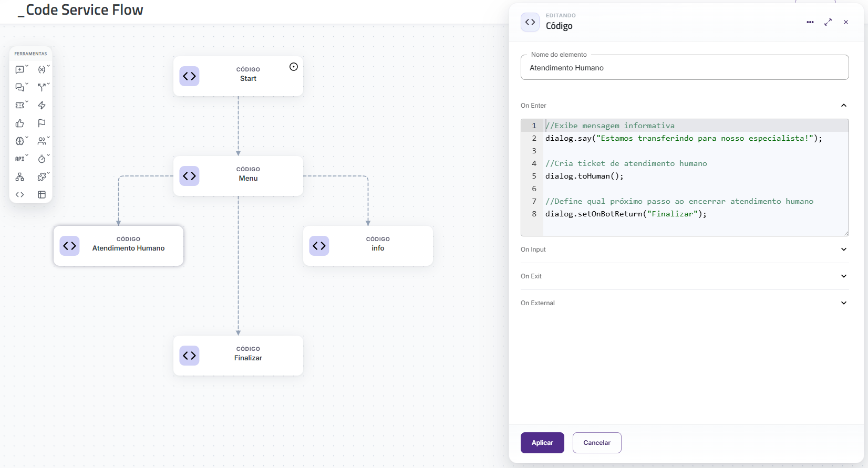
Task: Select the ticket tool
Action: coord(20,105)
